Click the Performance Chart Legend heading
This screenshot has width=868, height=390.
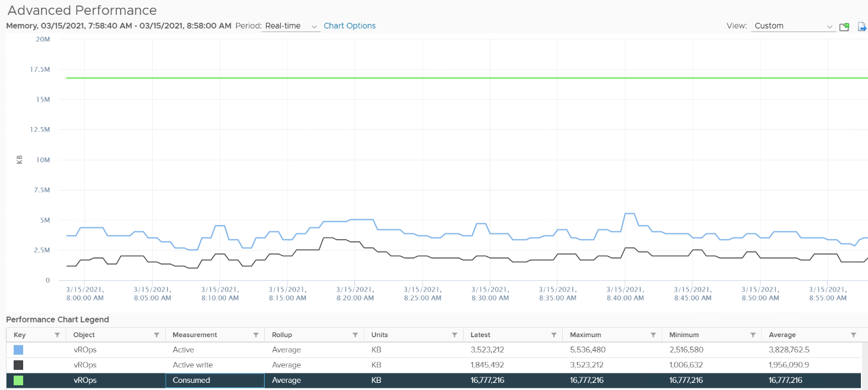pyautogui.click(x=58, y=319)
